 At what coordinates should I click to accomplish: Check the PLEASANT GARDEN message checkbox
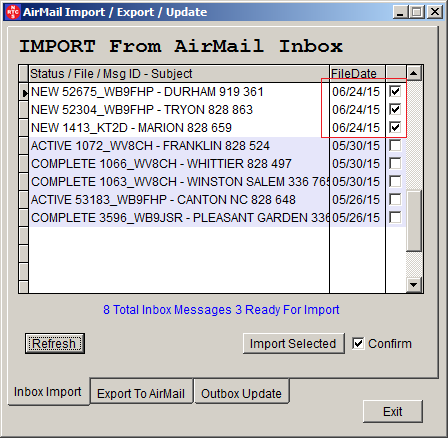pyautogui.click(x=395, y=218)
